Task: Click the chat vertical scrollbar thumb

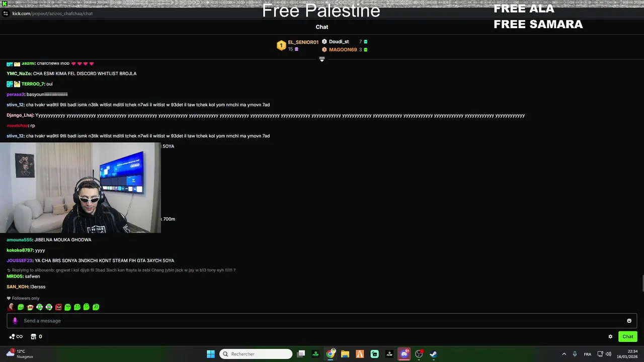Action: pyautogui.click(x=642, y=284)
